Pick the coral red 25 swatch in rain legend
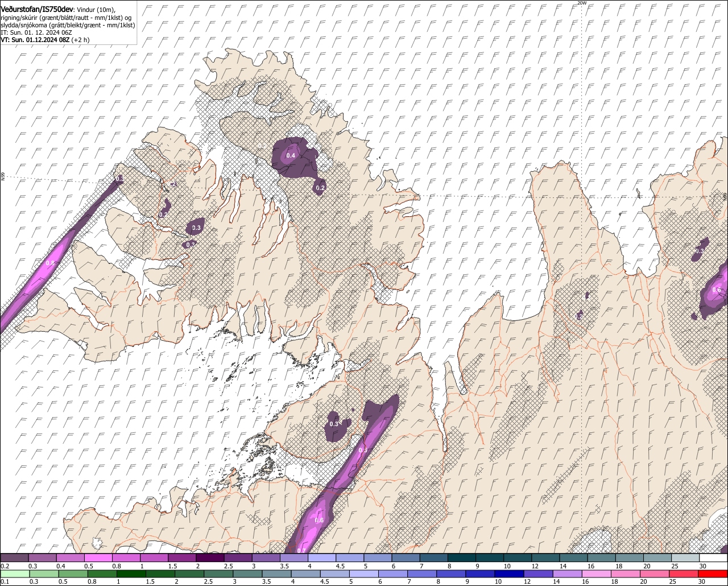Screen dimensions: 728x586 [x=684, y=573]
